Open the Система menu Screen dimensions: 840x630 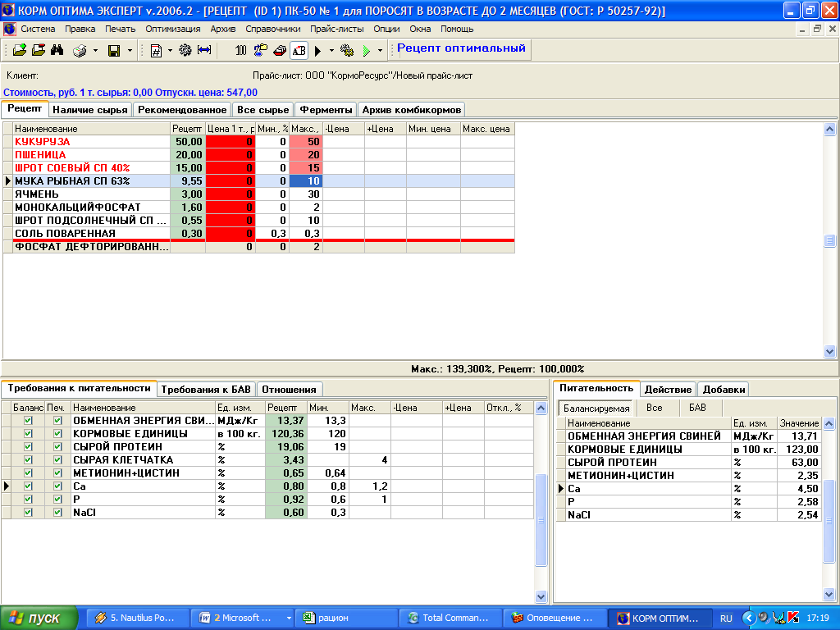click(38, 29)
